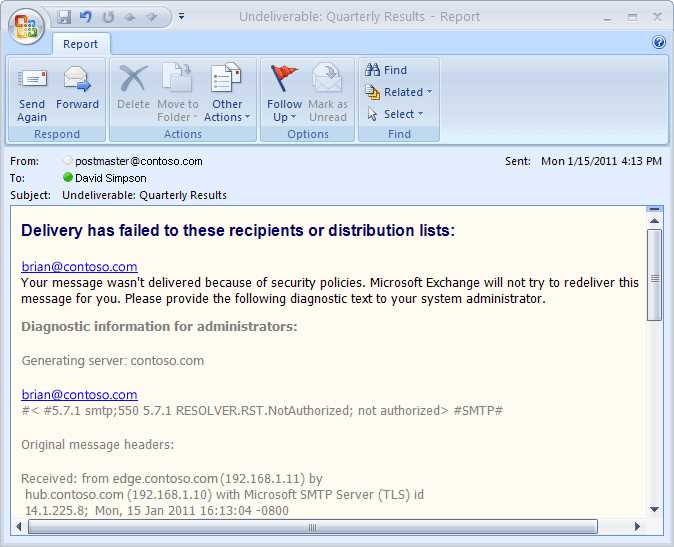The image size is (674, 547).
Task: Open the Help question mark icon
Action: point(659,42)
